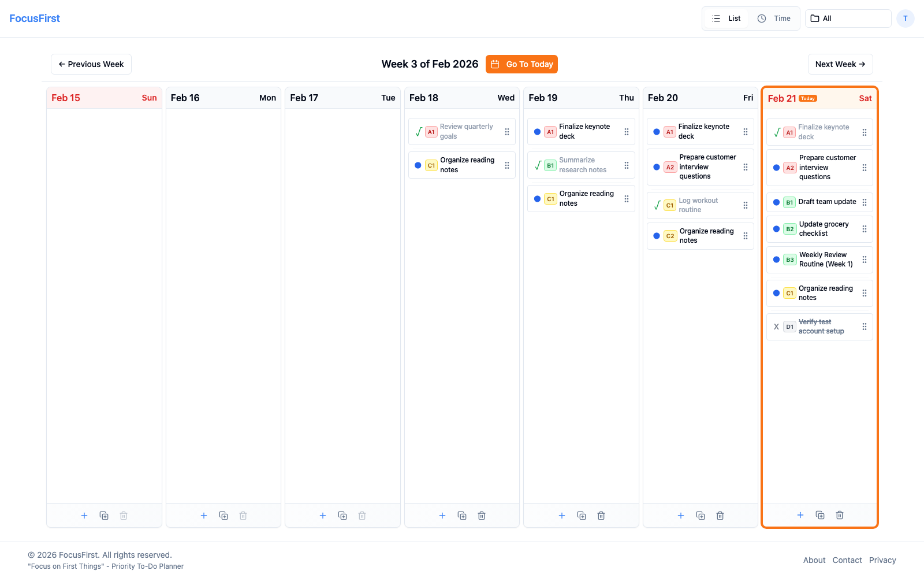Click the duplicate icon under the Feb 21 column

(820, 514)
